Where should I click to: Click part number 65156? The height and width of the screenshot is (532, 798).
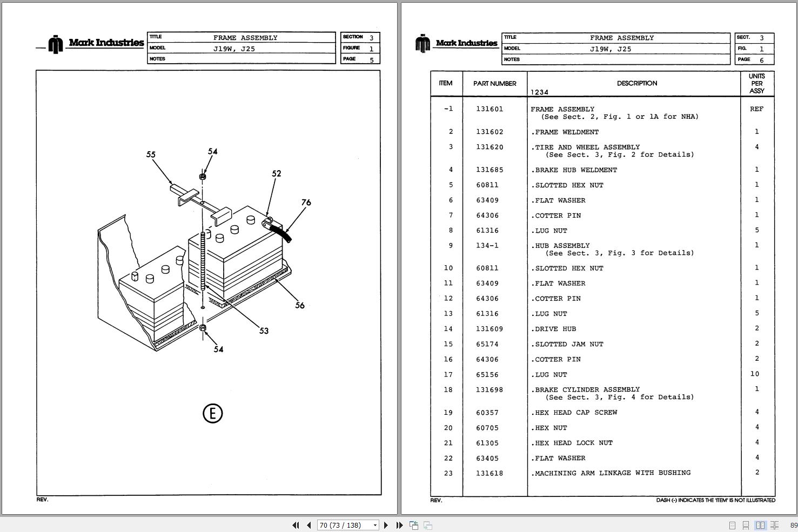point(487,374)
